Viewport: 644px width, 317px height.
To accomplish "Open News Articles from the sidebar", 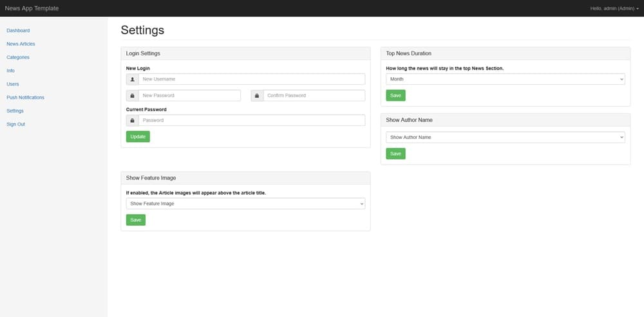I will click(21, 44).
